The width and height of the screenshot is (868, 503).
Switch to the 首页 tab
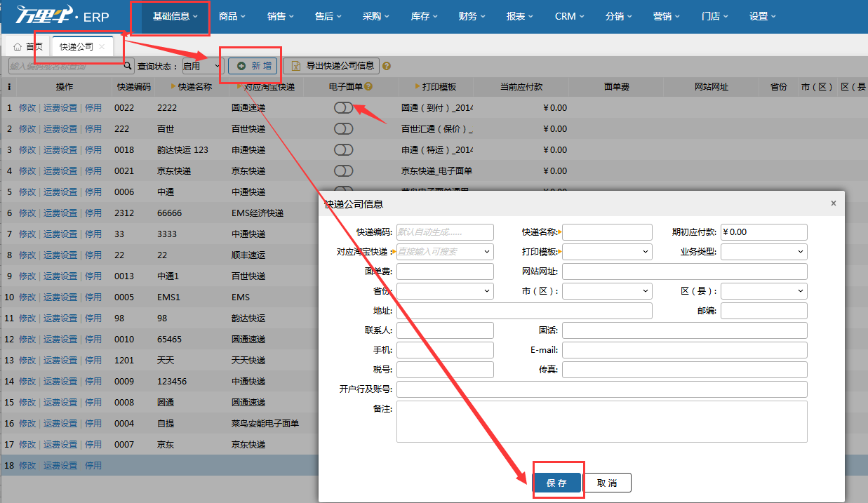click(28, 47)
